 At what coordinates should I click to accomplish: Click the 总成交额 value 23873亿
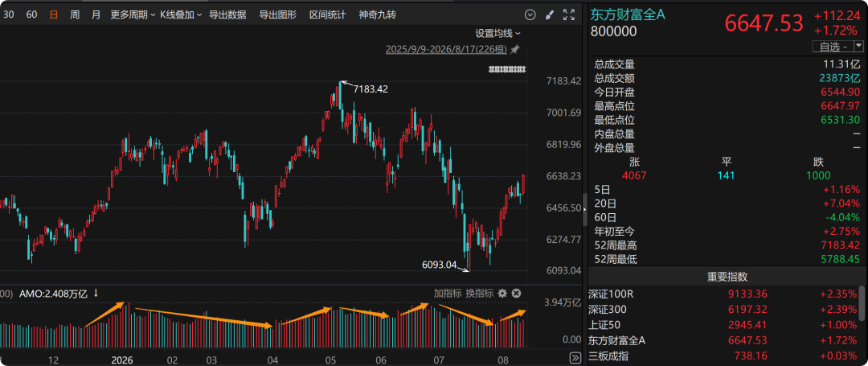pos(841,79)
